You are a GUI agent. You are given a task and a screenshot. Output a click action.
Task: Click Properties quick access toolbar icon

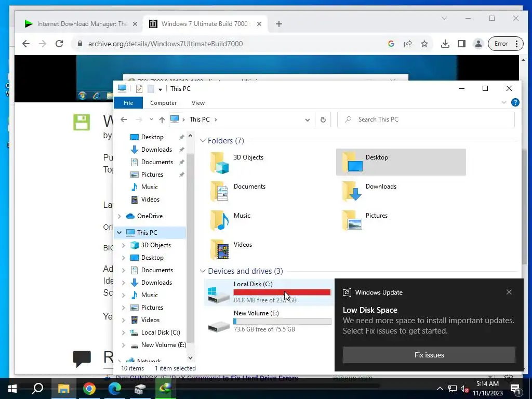(x=139, y=89)
